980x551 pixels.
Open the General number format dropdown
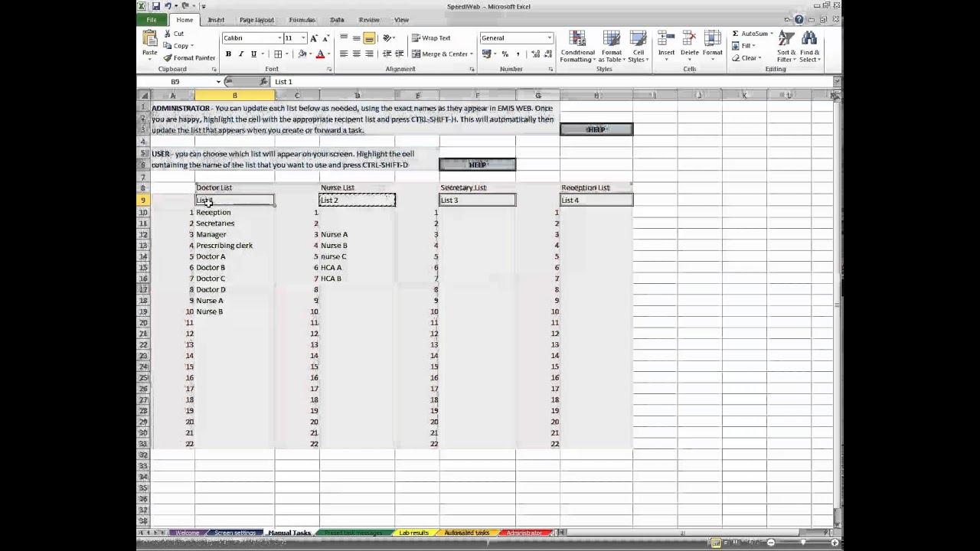point(549,38)
